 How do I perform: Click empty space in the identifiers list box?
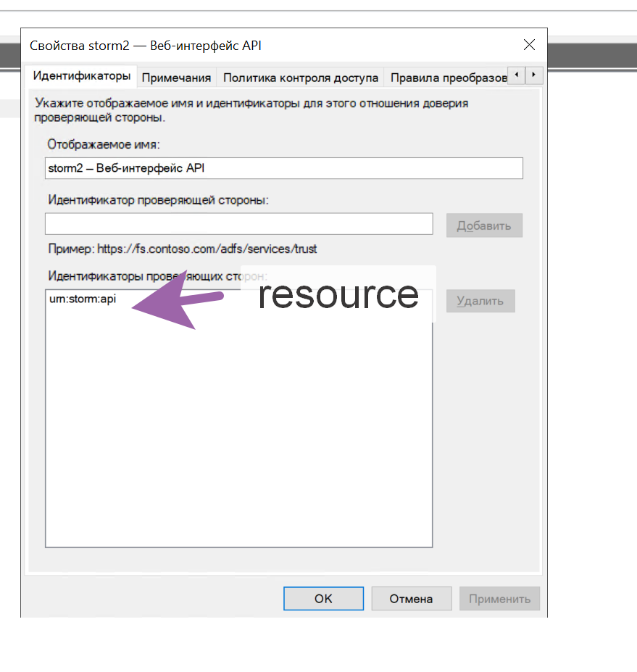238,449
